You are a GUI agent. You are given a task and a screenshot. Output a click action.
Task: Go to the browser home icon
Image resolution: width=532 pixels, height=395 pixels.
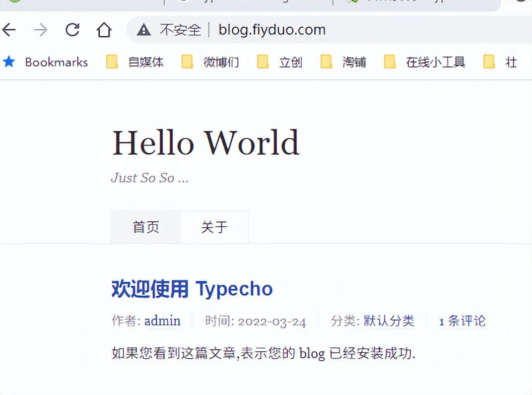point(104,30)
